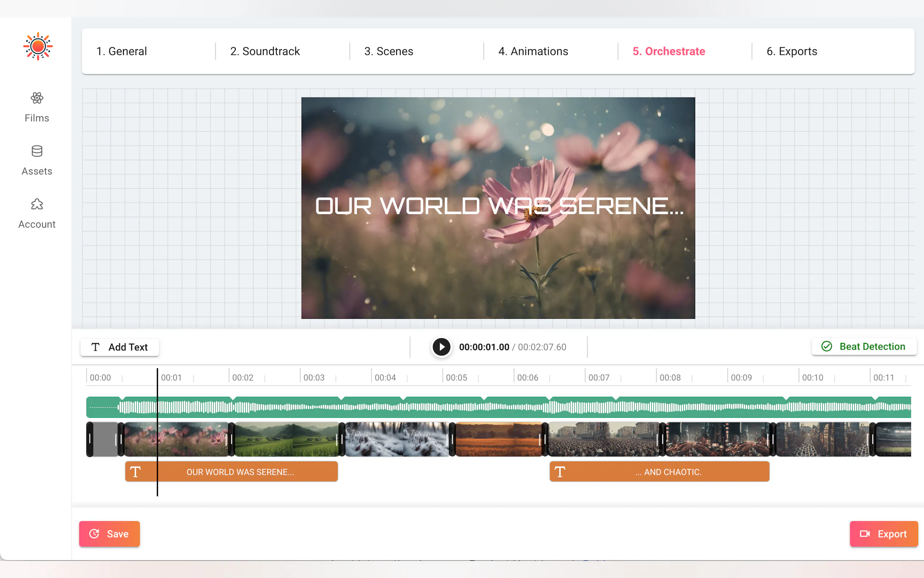Click the sun logo icon
The height and width of the screenshot is (578, 924).
pos(37,46)
